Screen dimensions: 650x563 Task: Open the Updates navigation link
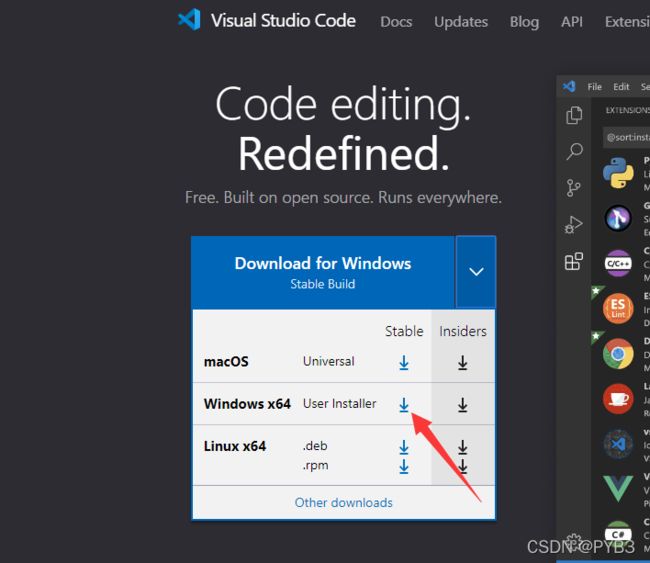pos(461,22)
